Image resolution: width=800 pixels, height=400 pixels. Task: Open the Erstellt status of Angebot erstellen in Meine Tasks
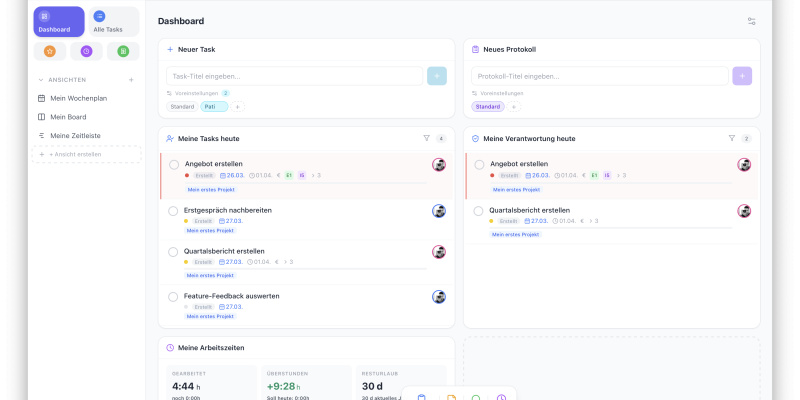(x=205, y=176)
